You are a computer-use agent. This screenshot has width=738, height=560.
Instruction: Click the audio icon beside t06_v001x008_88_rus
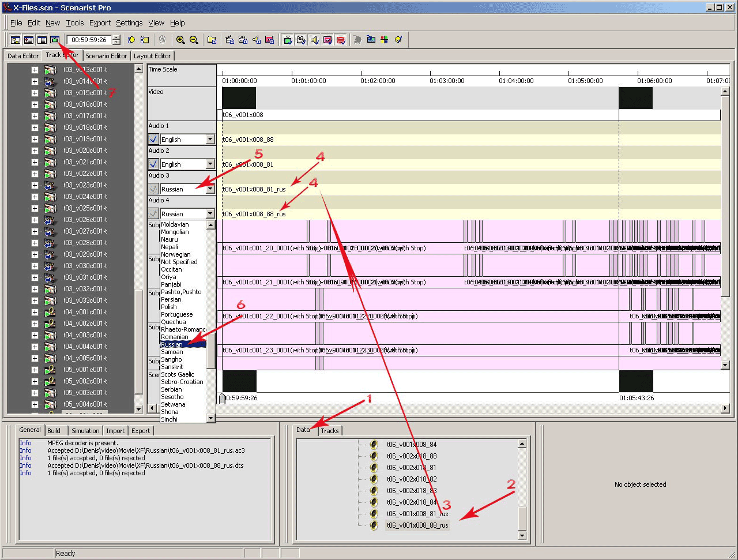374,525
